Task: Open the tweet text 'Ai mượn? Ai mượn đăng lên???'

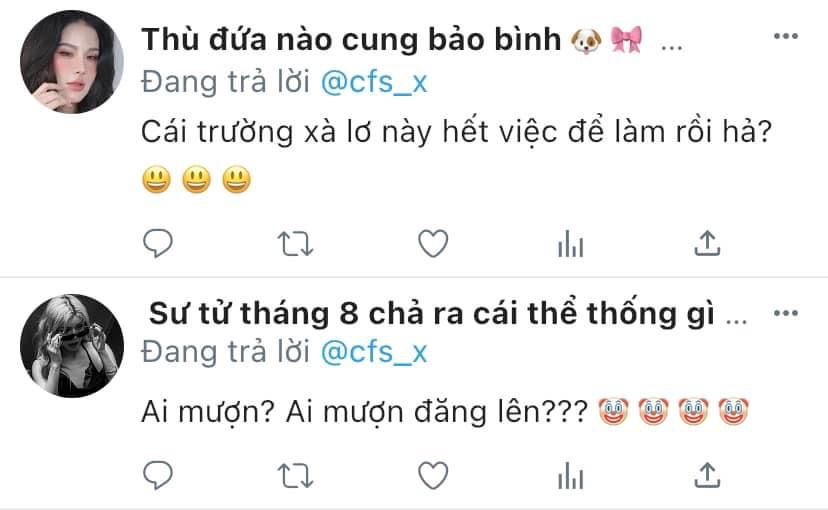Action: point(364,412)
